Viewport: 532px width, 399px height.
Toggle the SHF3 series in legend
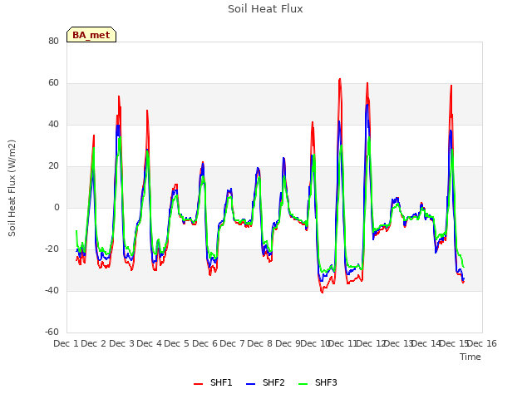click(318, 382)
